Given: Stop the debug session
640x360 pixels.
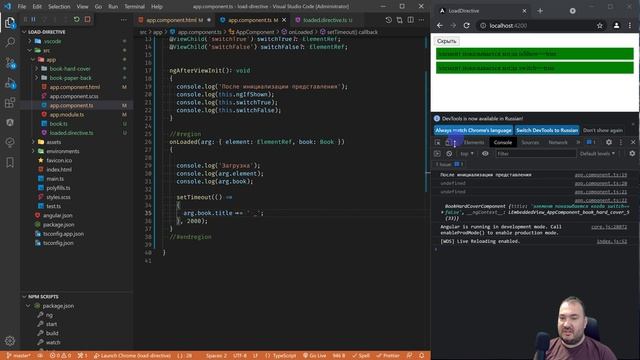Looking at the screenshot, I should click(87, 20).
